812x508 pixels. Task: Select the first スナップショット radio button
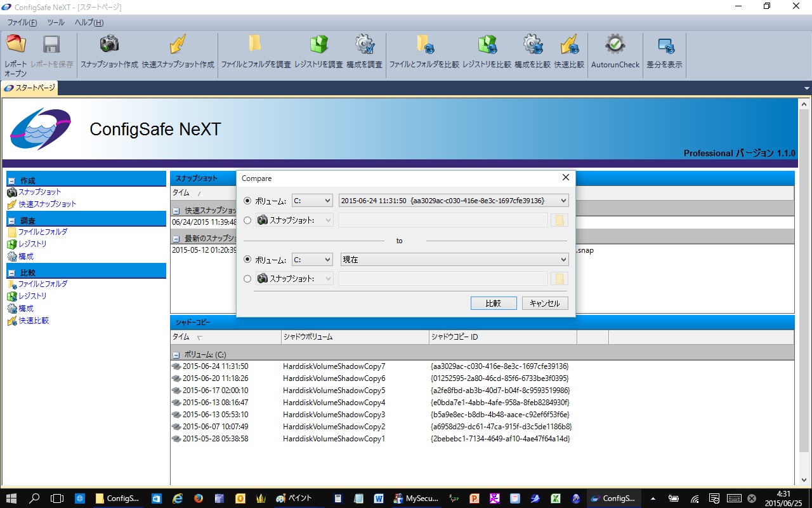(247, 220)
